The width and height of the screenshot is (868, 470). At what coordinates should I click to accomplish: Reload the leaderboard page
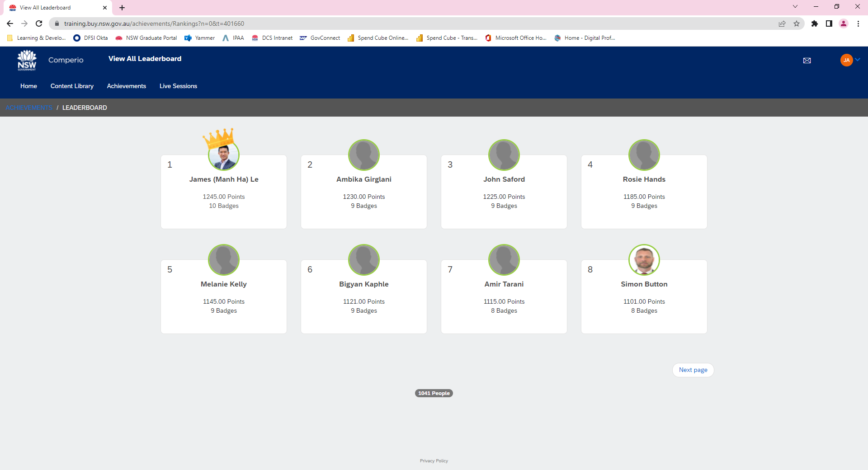(39, 23)
